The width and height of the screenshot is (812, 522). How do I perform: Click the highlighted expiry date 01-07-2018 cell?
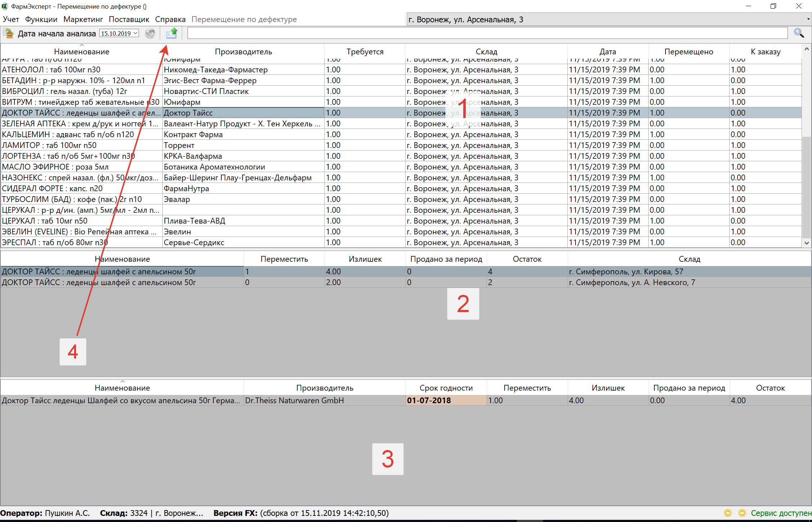[446, 400]
